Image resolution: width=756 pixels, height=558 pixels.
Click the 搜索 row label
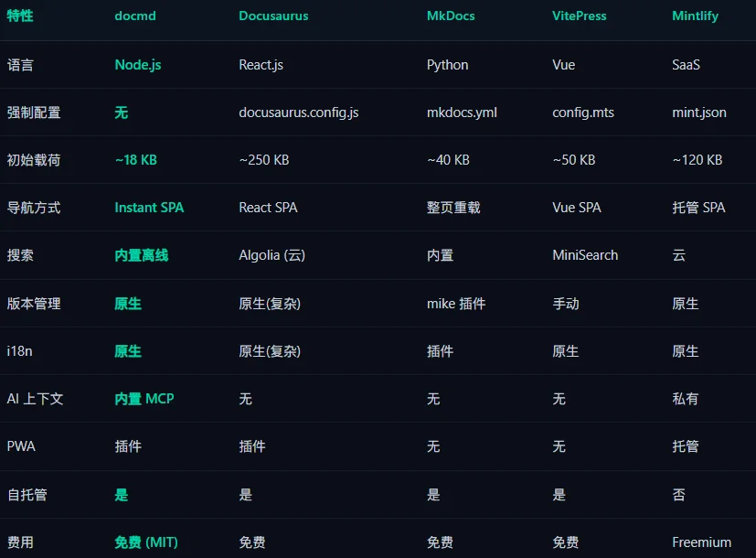20,255
